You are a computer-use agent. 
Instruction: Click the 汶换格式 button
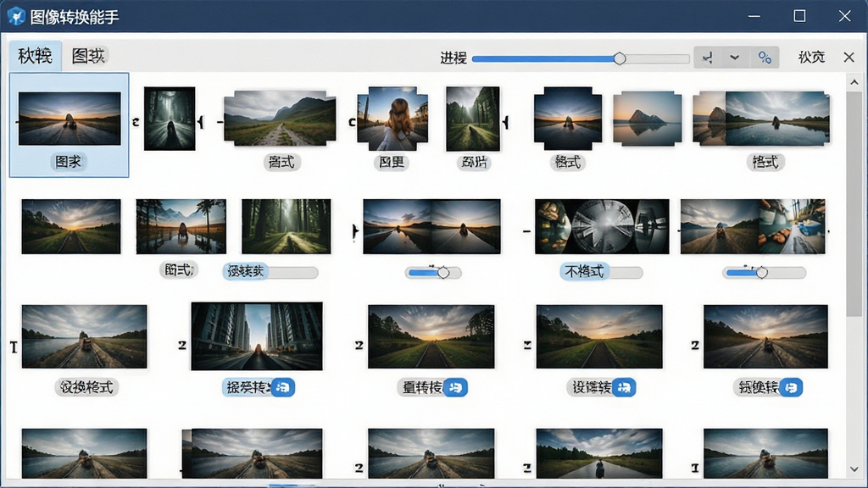[x=86, y=387]
